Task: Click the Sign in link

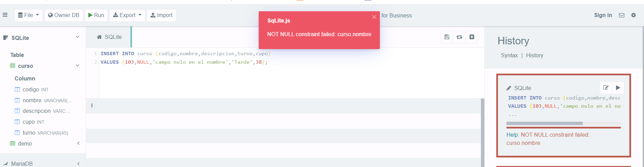Action: click(603, 15)
